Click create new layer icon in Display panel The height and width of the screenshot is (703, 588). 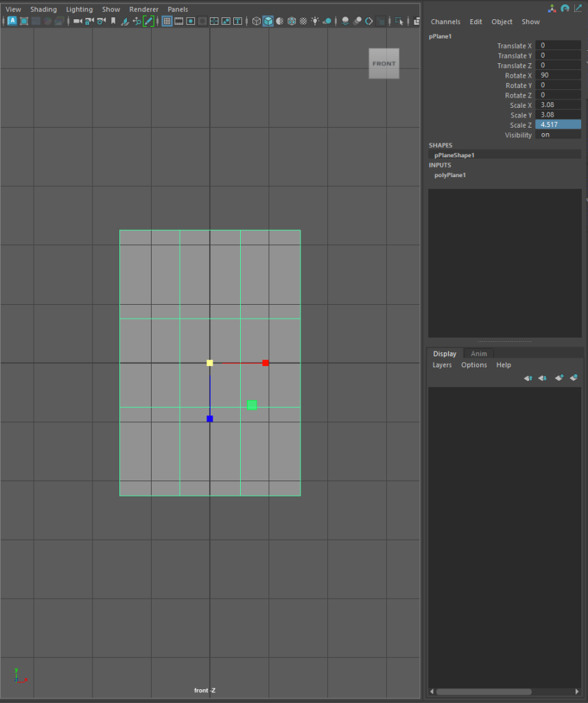(x=559, y=378)
